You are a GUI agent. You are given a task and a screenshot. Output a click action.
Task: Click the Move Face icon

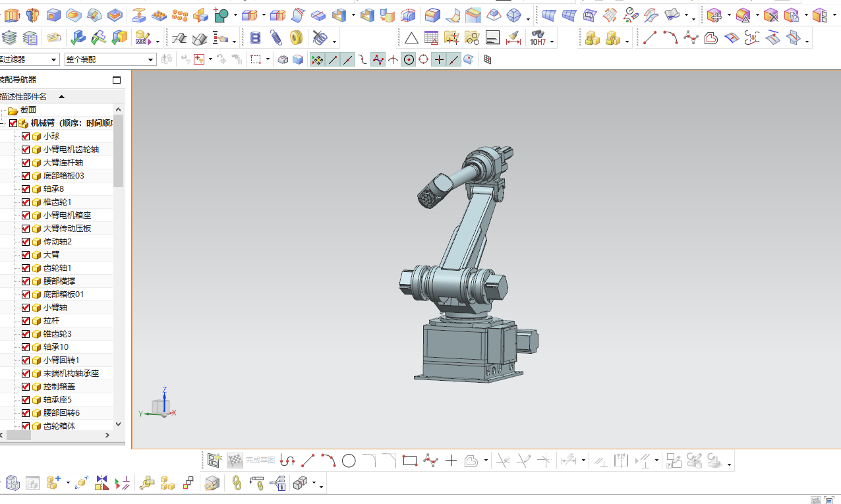pos(714,14)
